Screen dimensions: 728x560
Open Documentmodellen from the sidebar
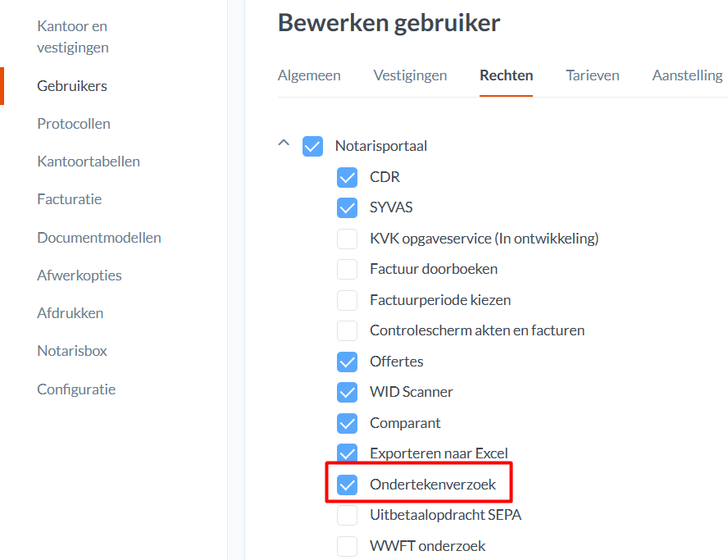(x=99, y=238)
